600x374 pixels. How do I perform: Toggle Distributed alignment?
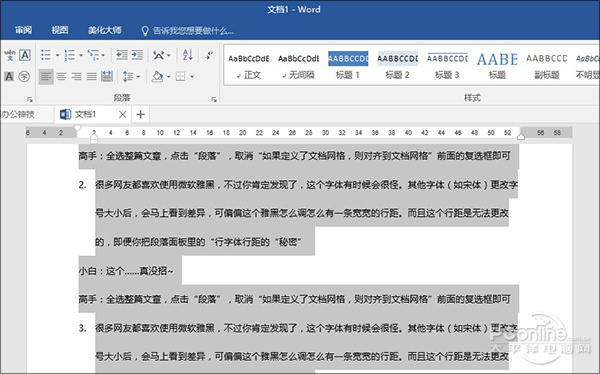[x=107, y=77]
